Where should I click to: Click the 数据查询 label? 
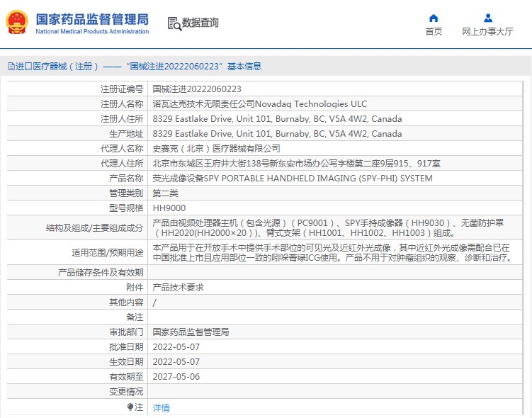click(x=200, y=23)
